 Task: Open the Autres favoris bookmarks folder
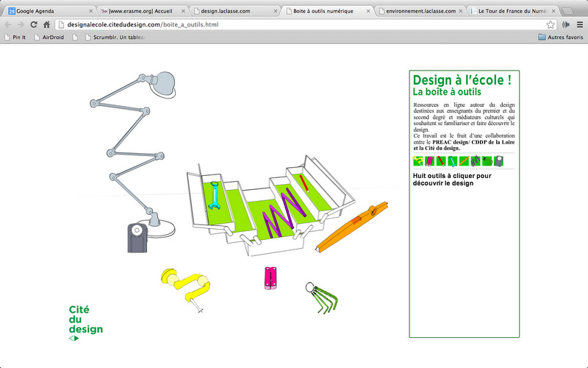click(557, 37)
